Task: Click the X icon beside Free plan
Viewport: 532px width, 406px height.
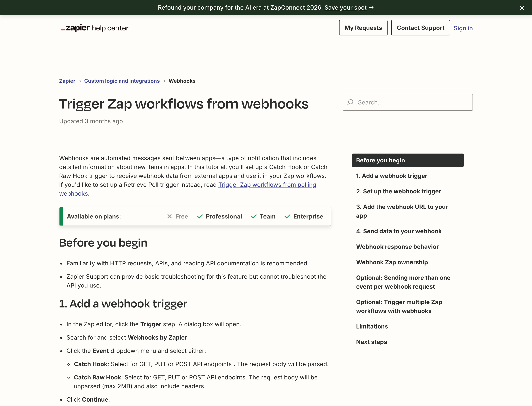Action: click(x=169, y=216)
